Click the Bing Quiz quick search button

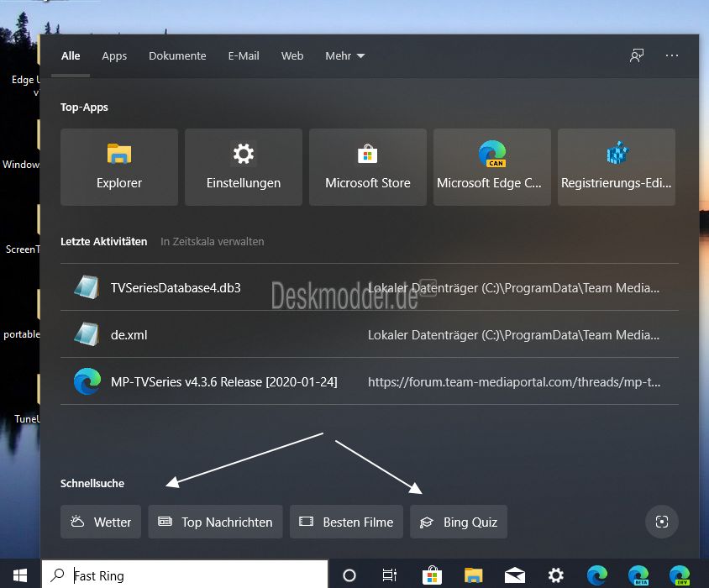[x=459, y=522]
